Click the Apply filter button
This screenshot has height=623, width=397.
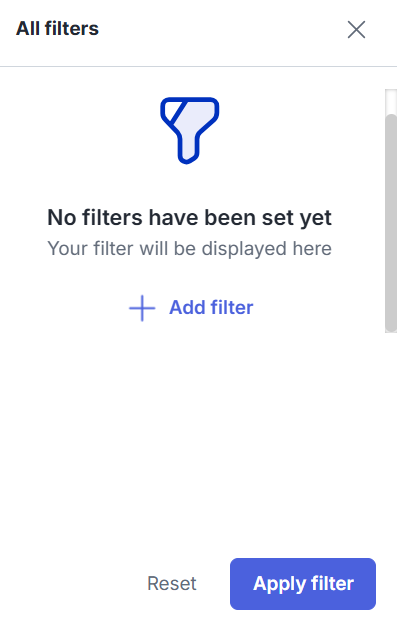pyautogui.click(x=303, y=584)
